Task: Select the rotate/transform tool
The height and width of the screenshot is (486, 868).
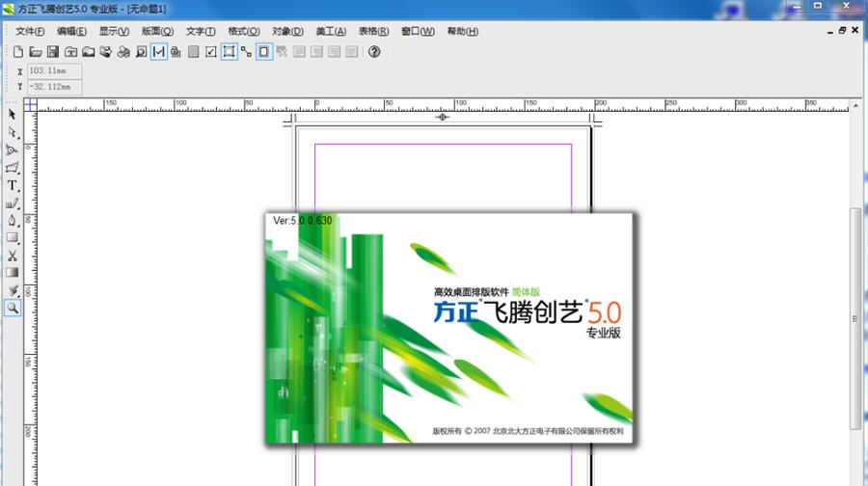Action: (13, 149)
